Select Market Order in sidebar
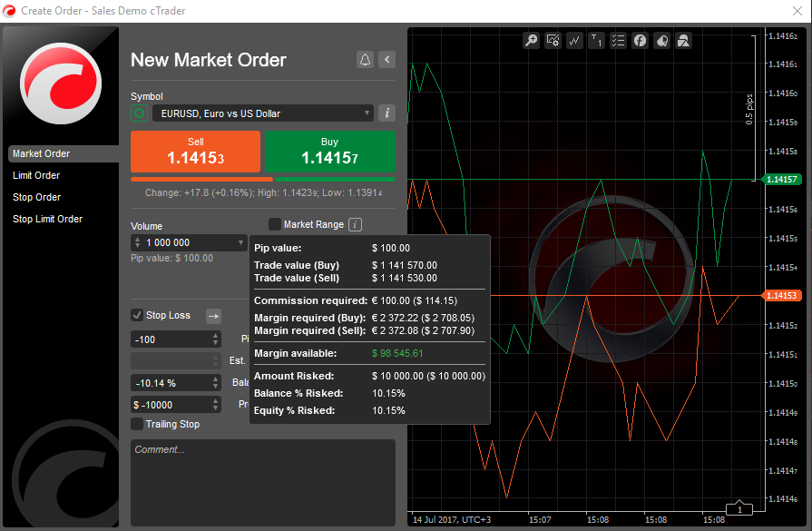Image resolution: width=812 pixels, height=531 pixels. (x=64, y=154)
